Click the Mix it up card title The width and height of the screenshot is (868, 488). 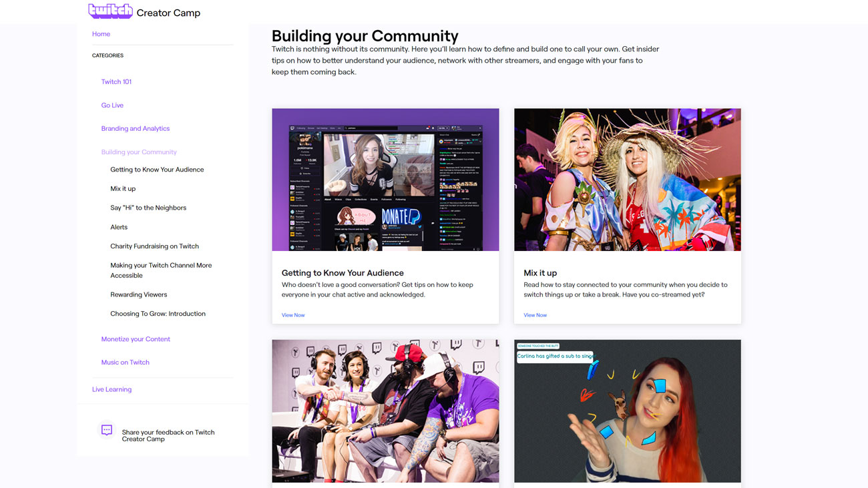point(540,272)
